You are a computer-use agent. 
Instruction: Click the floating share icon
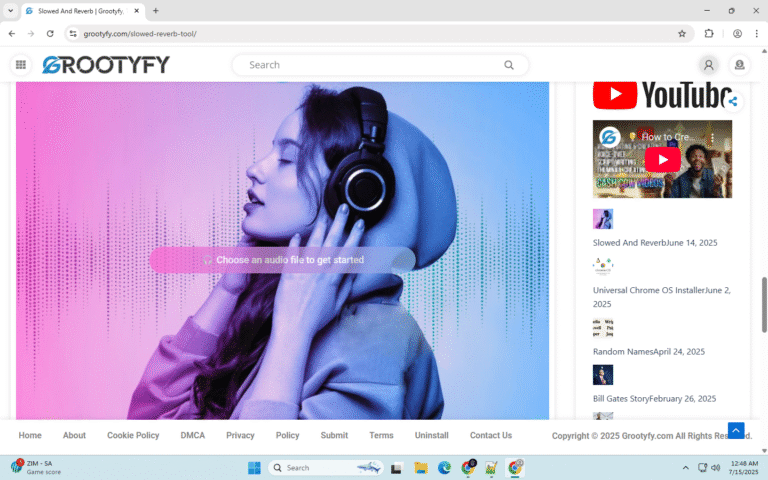pos(733,101)
